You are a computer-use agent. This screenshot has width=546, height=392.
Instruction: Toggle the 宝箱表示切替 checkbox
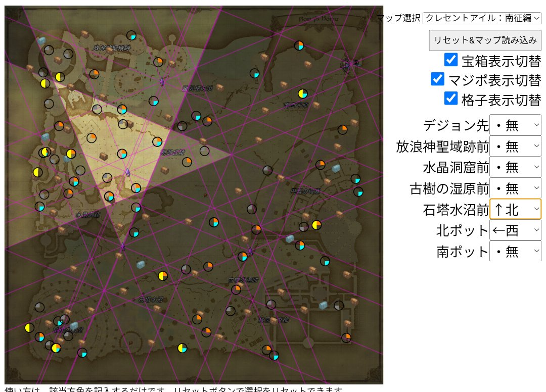coord(451,60)
